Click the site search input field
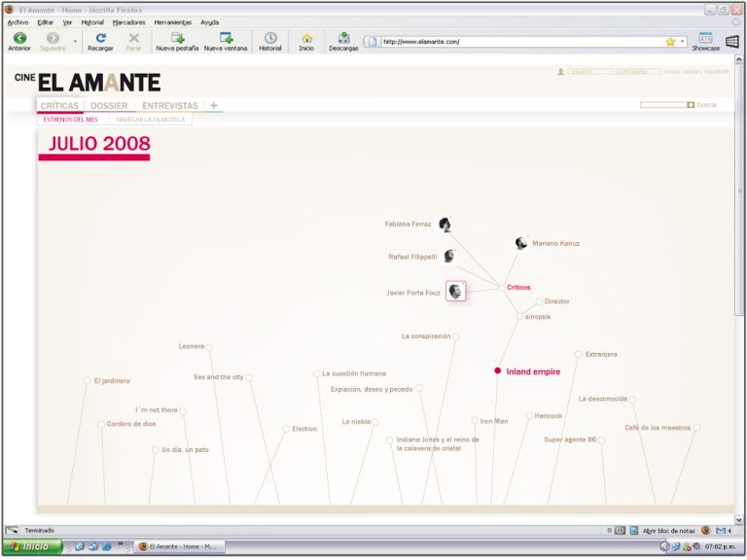This screenshot has height=560, width=747. [663, 105]
